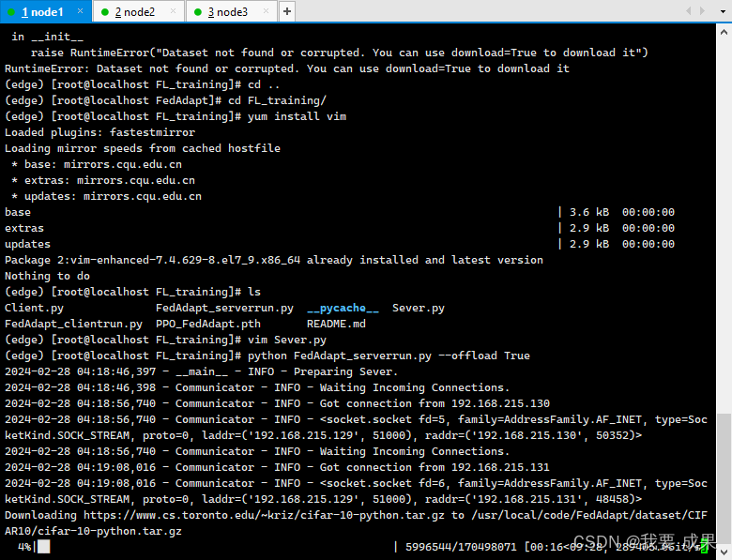732x560 pixels.
Task: Close the node3 tab
Action: point(268,11)
